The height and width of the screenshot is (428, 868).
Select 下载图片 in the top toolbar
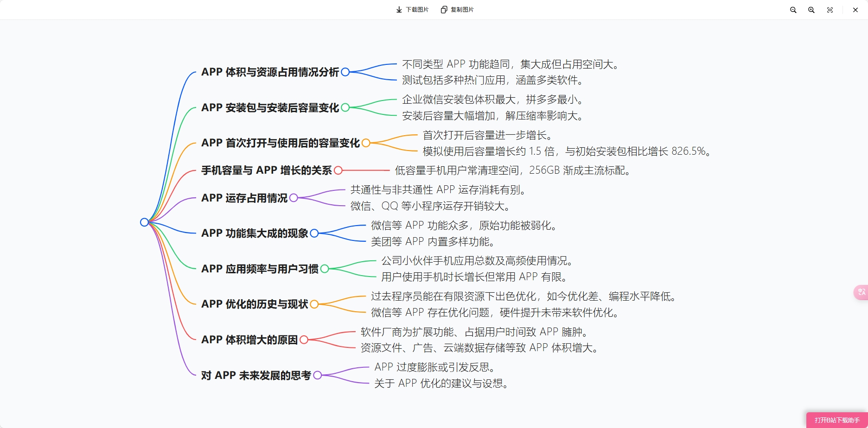point(416,9)
